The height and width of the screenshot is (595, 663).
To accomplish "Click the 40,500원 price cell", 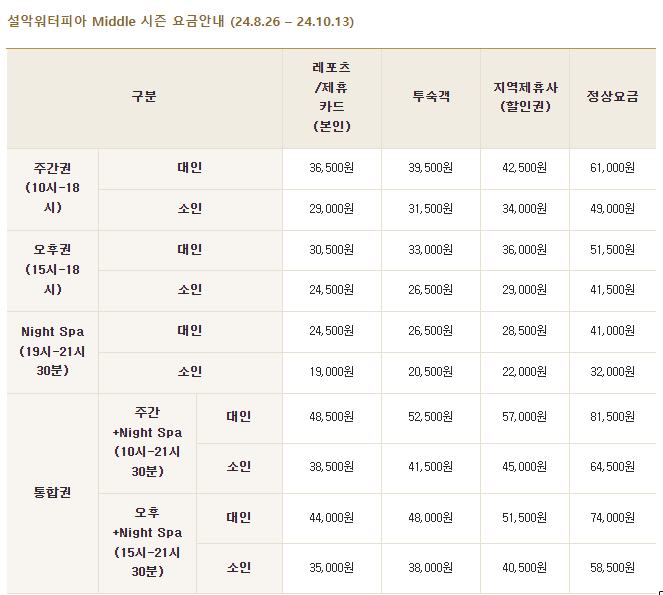I will pyautogui.click(x=524, y=568).
